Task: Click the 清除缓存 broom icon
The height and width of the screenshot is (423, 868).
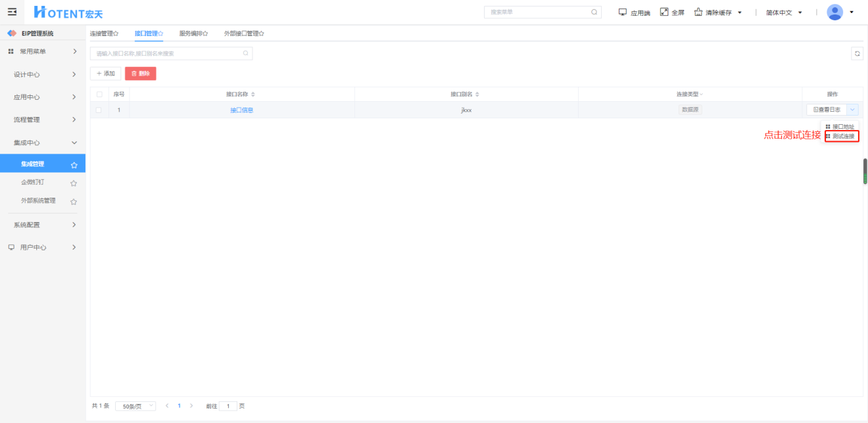Action: coord(698,12)
